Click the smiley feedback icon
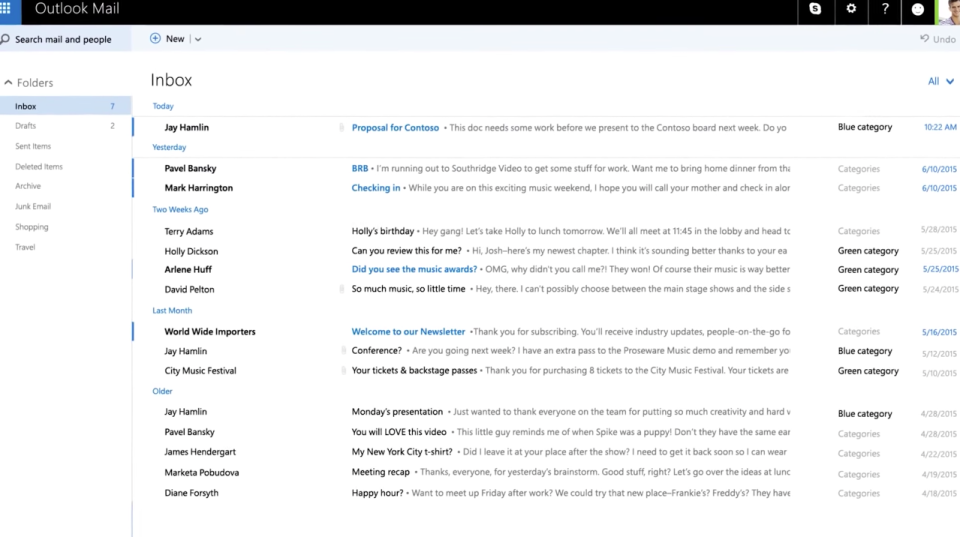This screenshot has height=537, width=960. [x=918, y=10]
